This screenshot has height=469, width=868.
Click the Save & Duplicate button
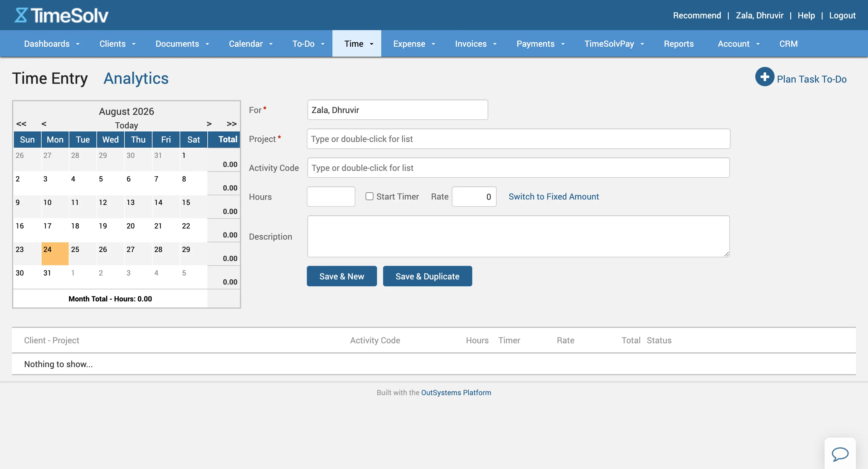click(x=427, y=276)
